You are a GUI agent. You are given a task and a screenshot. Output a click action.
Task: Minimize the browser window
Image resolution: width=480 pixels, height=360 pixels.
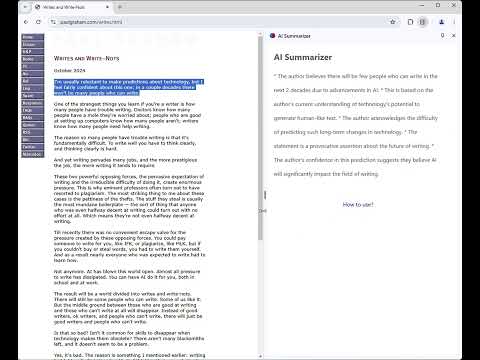(422, 5)
